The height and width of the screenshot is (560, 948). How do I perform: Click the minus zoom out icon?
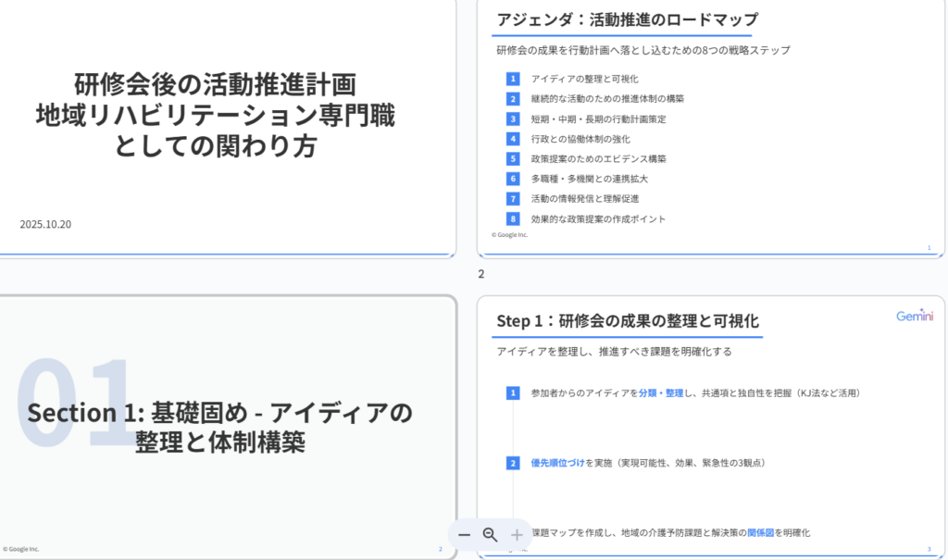click(x=465, y=535)
